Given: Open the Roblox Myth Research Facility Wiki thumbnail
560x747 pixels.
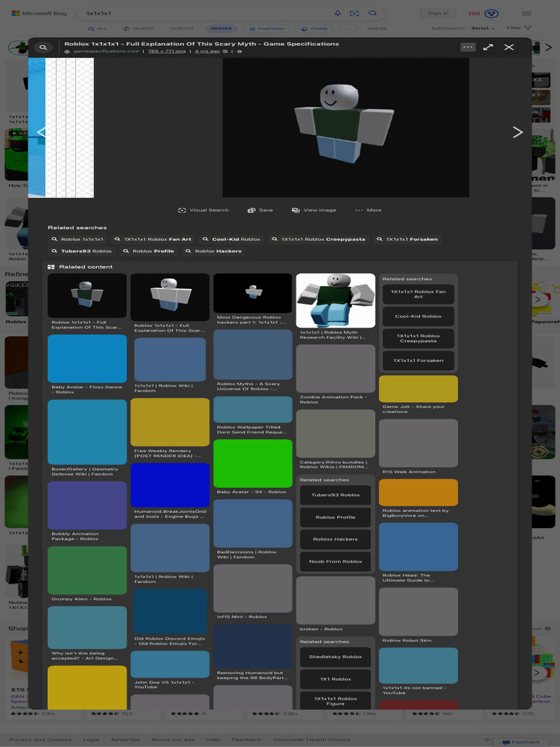Looking at the screenshot, I should pyautogui.click(x=335, y=301).
